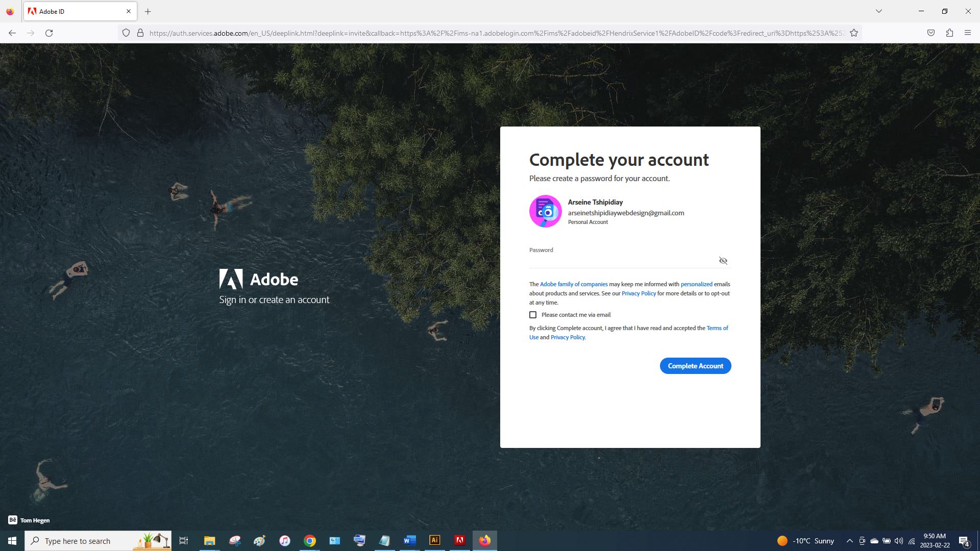Image resolution: width=980 pixels, height=551 pixels.
Task: Show hidden system tray icons
Action: tap(849, 541)
